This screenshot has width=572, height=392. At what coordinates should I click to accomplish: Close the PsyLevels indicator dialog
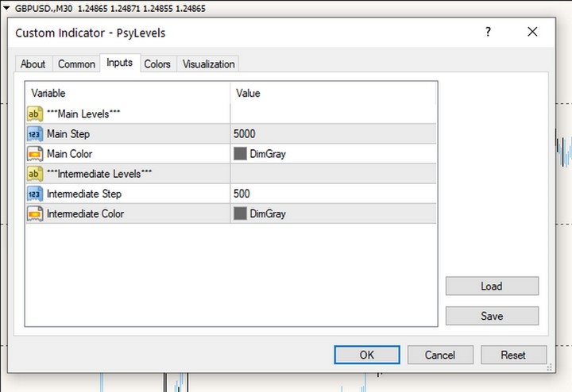(x=532, y=32)
